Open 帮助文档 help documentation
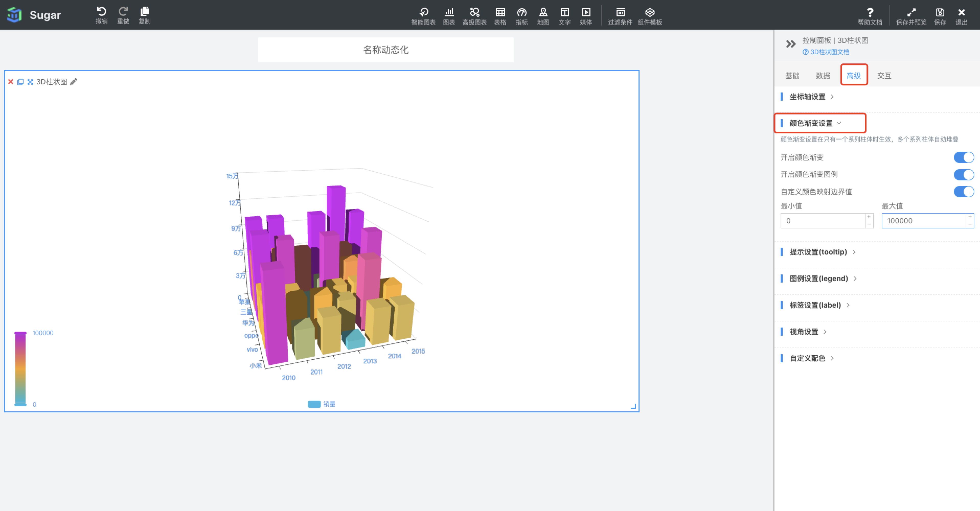This screenshot has width=980, height=511. 870,16
